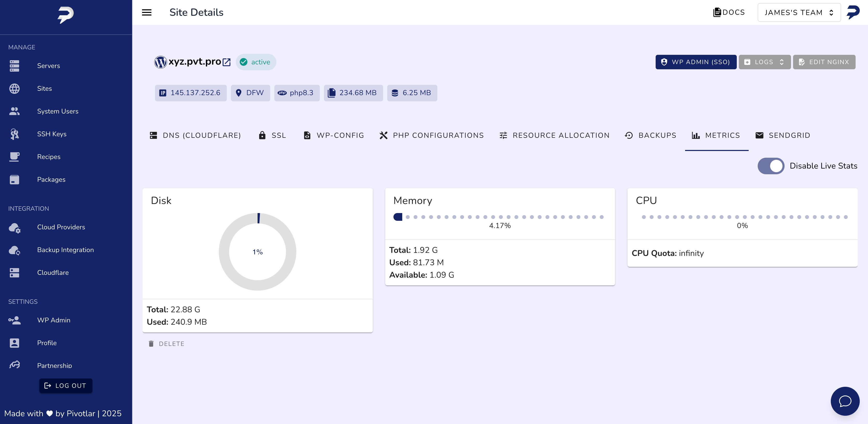Click the Servers sidebar icon
868x424 pixels.
14,66
